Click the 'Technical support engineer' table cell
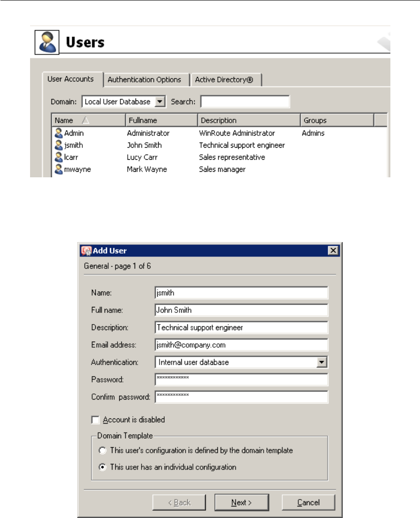Viewport: 420px width, 518px height. pos(242,145)
